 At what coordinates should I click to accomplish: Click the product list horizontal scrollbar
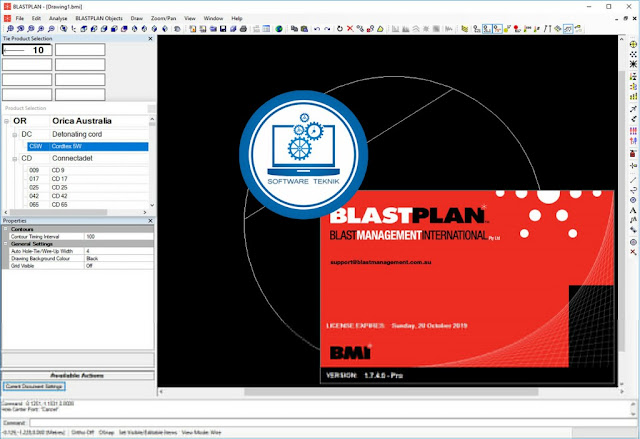coord(58,212)
